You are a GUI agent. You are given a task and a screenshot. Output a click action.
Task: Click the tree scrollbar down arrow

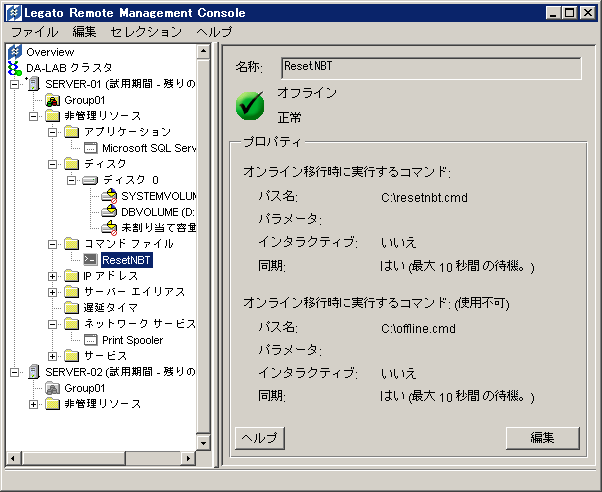(203, 443)
